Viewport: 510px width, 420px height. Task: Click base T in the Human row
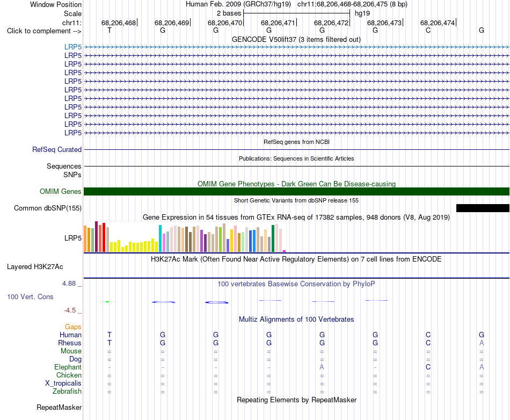coord(110,335)
